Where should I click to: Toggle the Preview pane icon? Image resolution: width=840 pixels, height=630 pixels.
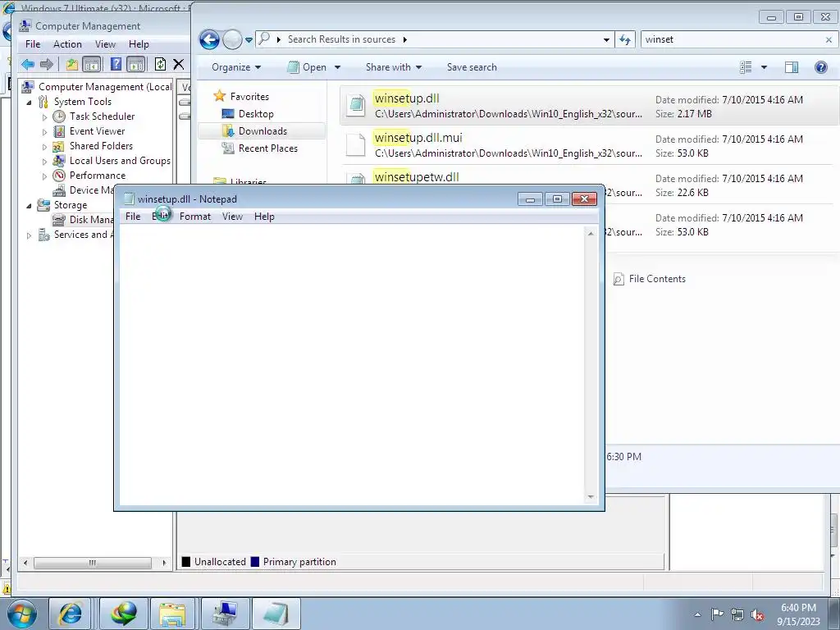792,67
